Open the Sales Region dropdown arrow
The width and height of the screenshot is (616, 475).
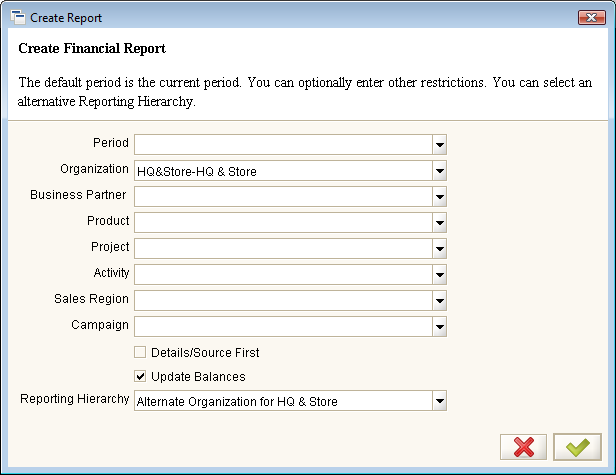coord(440,300)
